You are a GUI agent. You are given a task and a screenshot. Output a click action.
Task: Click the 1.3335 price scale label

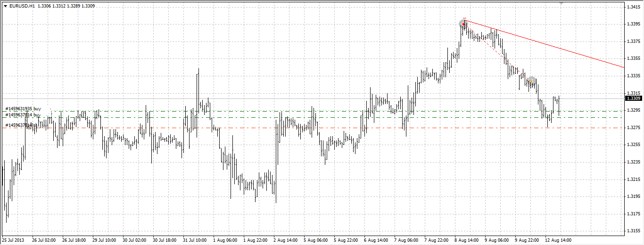click(x=633, y=76)
